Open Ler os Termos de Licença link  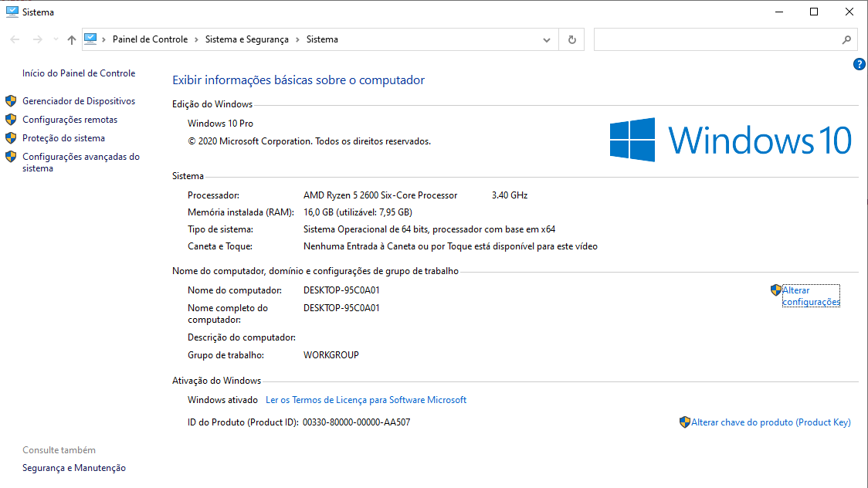[x=366, y=399]
